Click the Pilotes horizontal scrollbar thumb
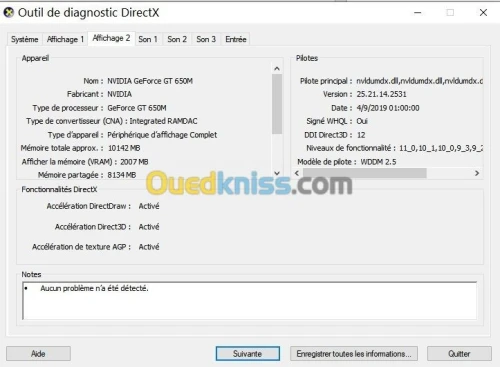The image size is (500, 367). [x=364, y=173]
